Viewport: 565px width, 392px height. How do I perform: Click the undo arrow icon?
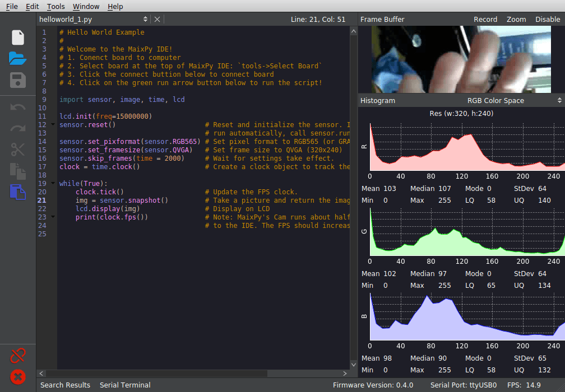click(18, 108)
